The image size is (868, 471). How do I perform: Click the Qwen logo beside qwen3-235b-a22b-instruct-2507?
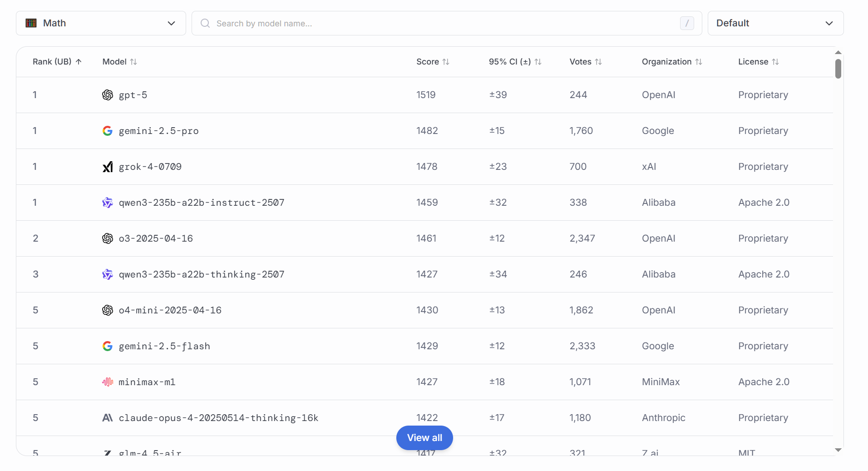click(x=108, y=203)
